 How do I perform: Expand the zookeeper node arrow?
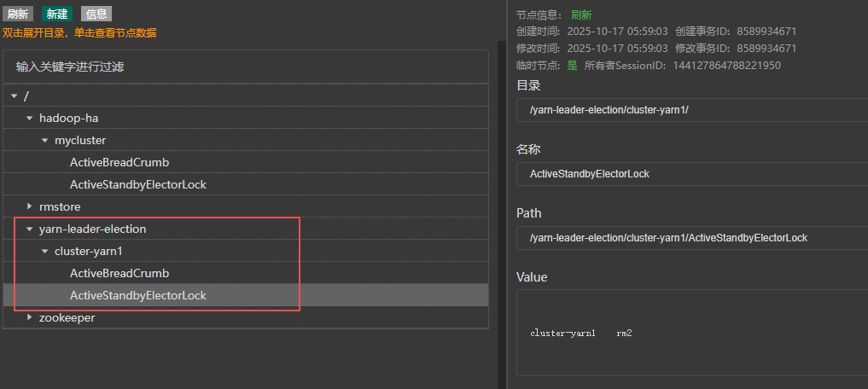30,317
